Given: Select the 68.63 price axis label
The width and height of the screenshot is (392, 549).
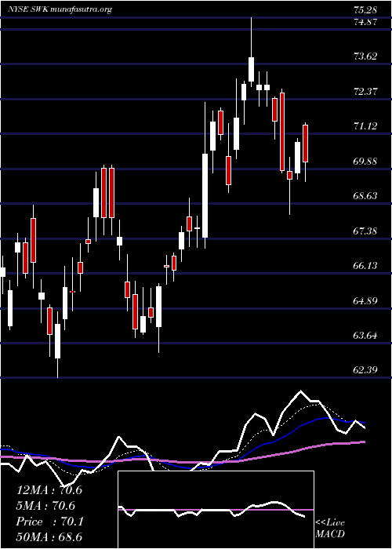Looking at the screenshot, I should [x=366, y=196].
